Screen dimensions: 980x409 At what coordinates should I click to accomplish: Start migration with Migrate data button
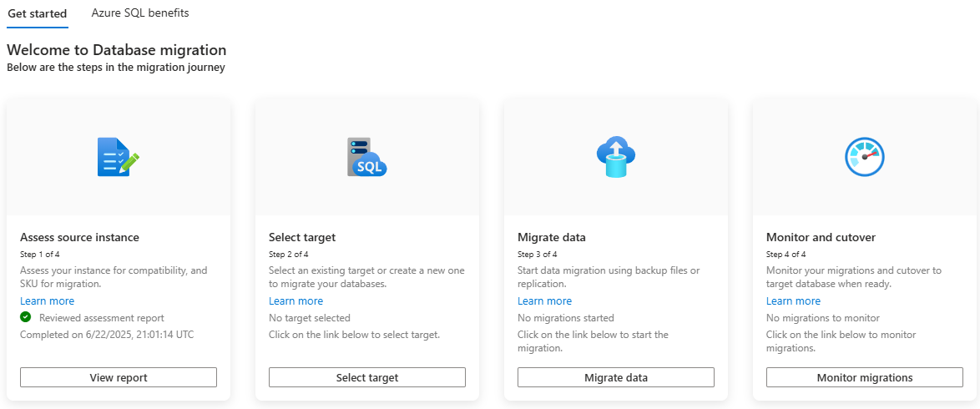coord(616,377)
